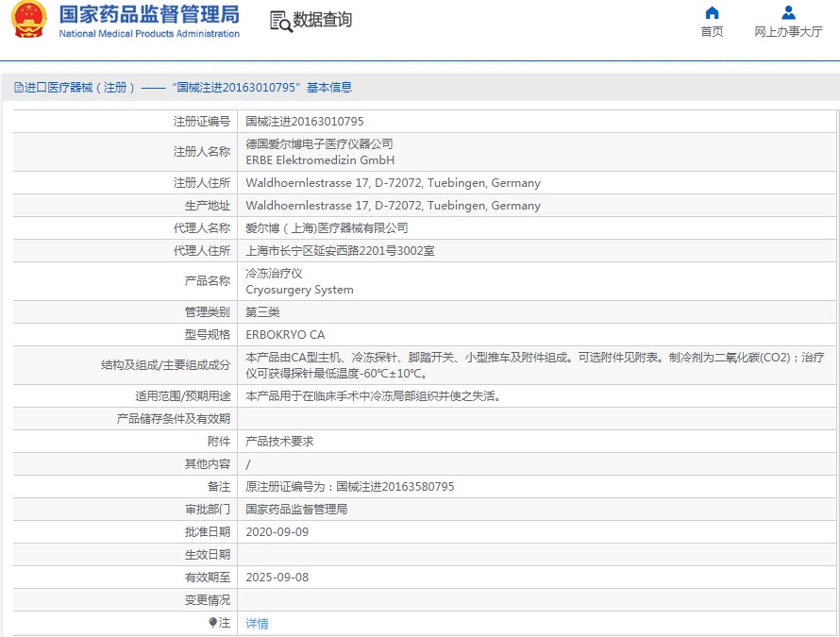Click the remark 原注册证编号为 value

click(x=350, y=486)
